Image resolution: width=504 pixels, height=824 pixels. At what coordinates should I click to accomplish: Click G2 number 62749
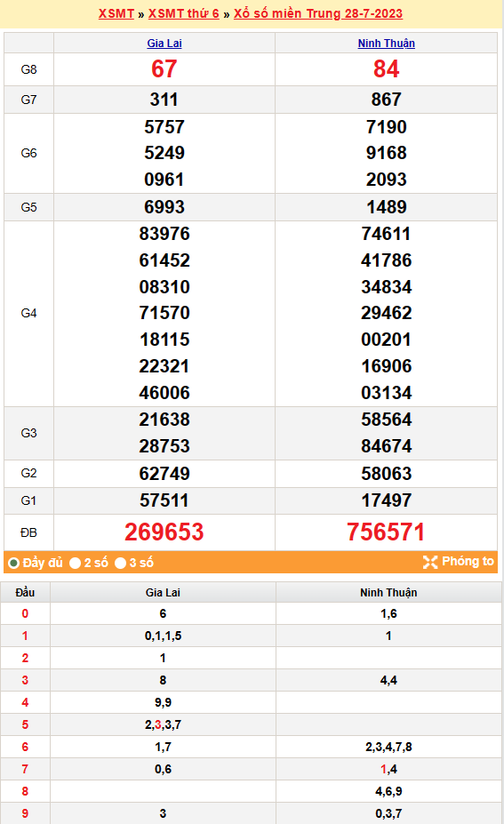tap(164, 474)
